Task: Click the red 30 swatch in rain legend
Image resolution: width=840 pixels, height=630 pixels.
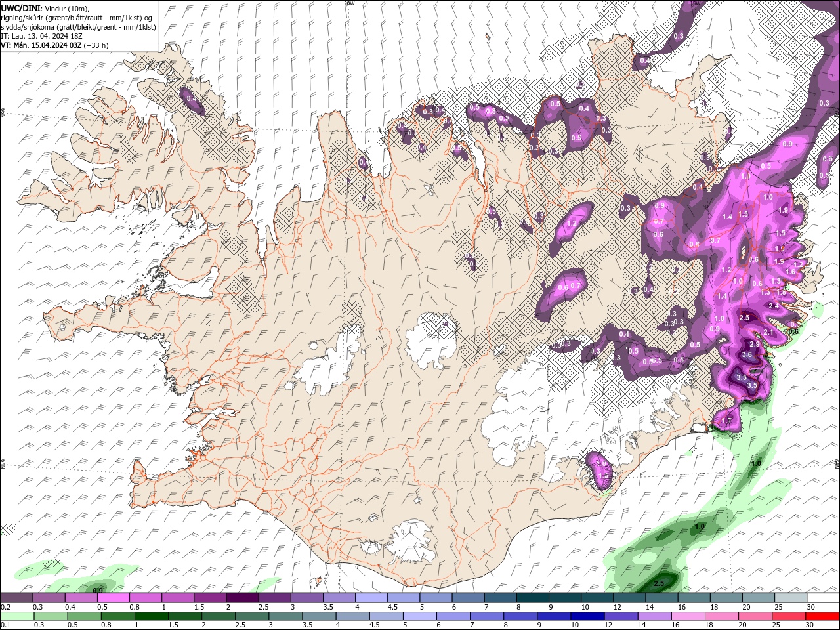Action: coord(823,616)
